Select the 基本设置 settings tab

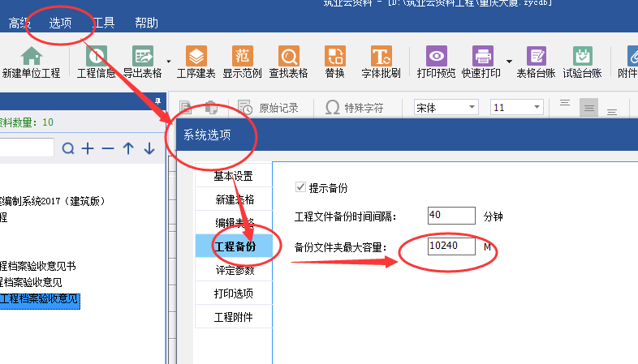[233, 176]
